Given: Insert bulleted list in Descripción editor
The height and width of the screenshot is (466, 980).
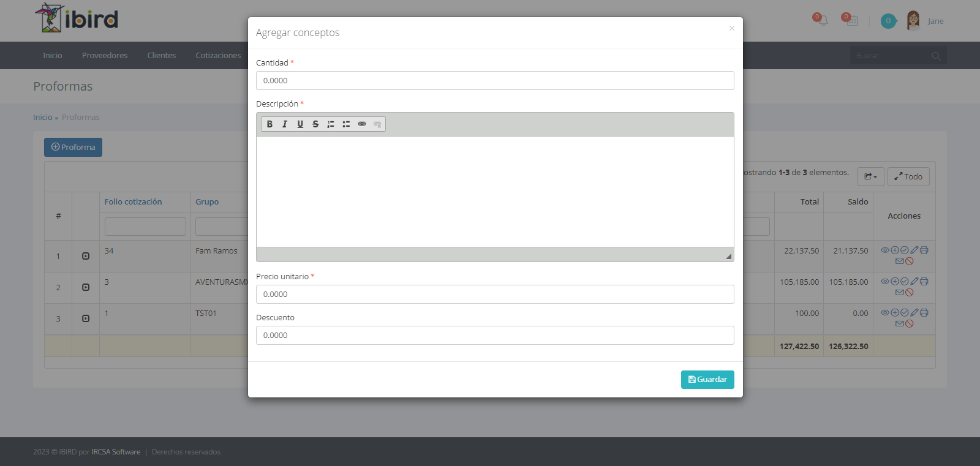Looking at the screenshot, I should point(346,124).
